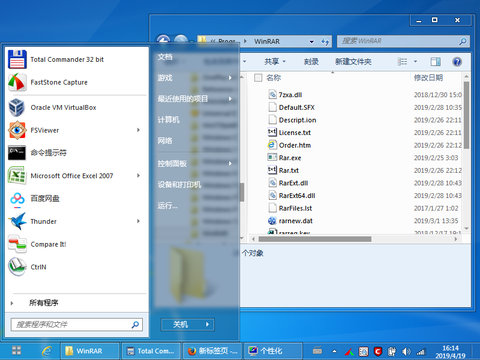Open 网络 from Start menu
Viewport: 480px width, 360px height.
(x=165, y=141)
